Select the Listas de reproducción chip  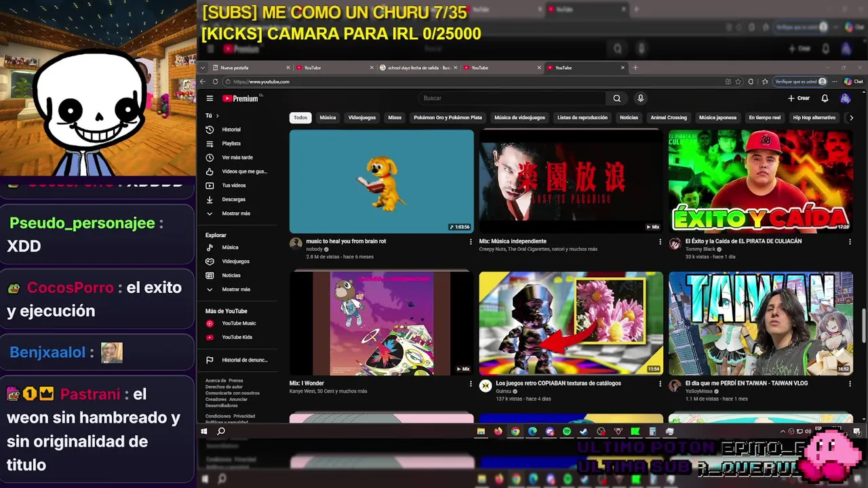[583, 117]
